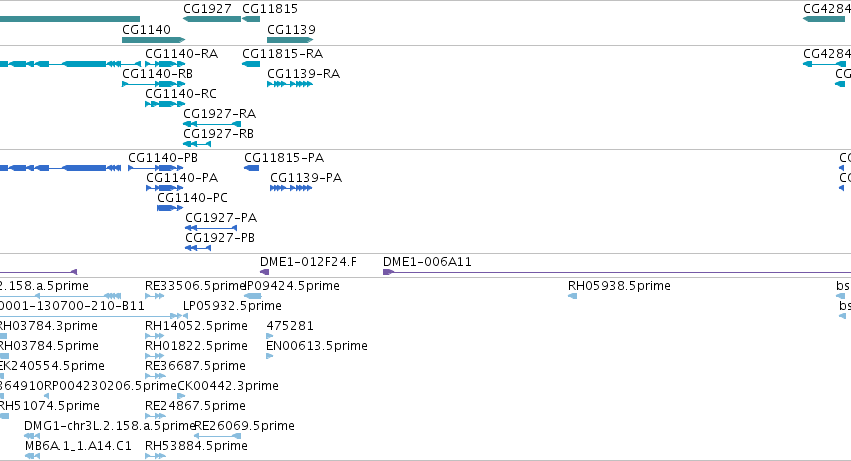Select the CG1927-RA transcript feature

click(x=212, y=124)
